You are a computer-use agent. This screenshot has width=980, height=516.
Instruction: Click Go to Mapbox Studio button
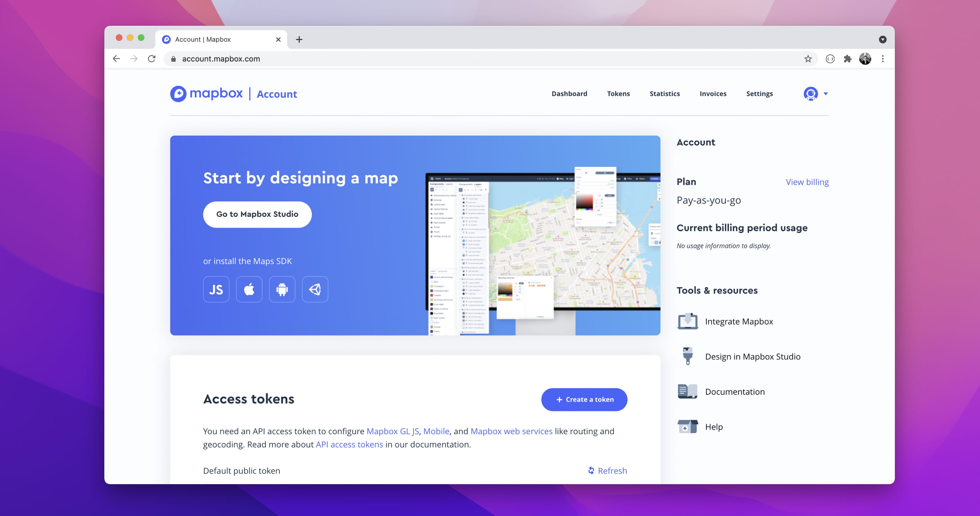pos(257,214)
